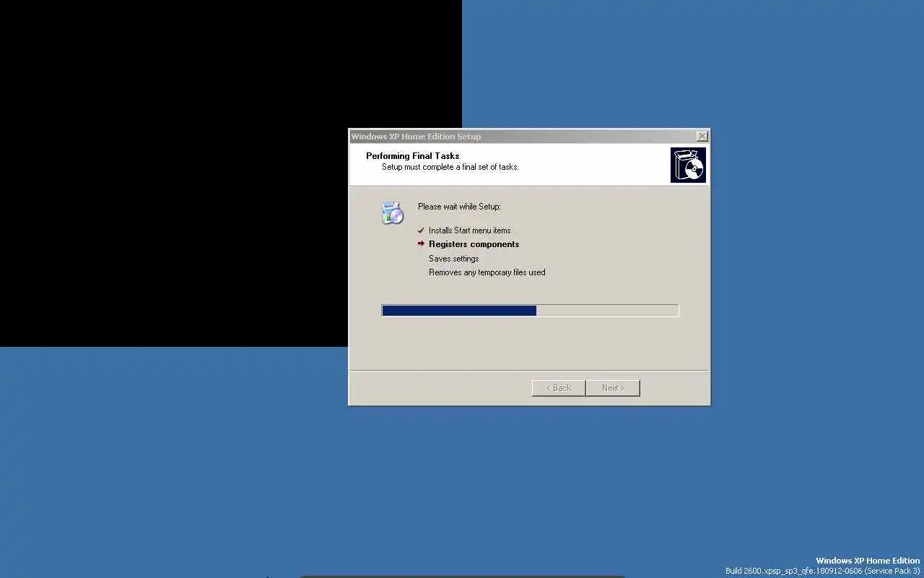
Task: Select the 'Registers components' step text
Action: point(474,244)
